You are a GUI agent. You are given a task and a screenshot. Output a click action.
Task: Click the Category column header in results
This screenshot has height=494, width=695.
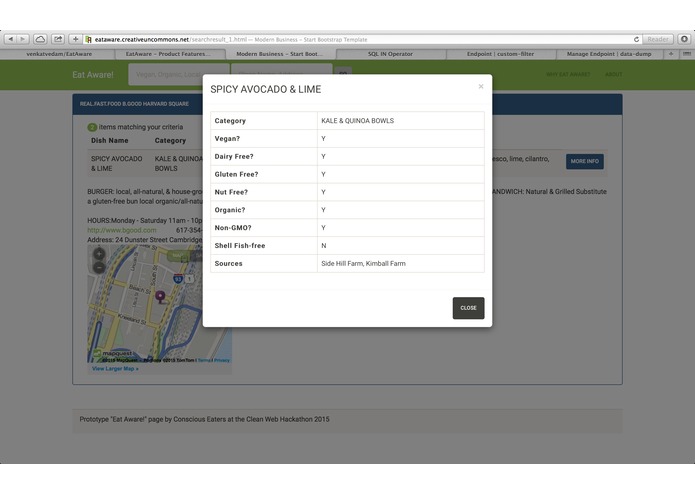click(x=170, y=140)
